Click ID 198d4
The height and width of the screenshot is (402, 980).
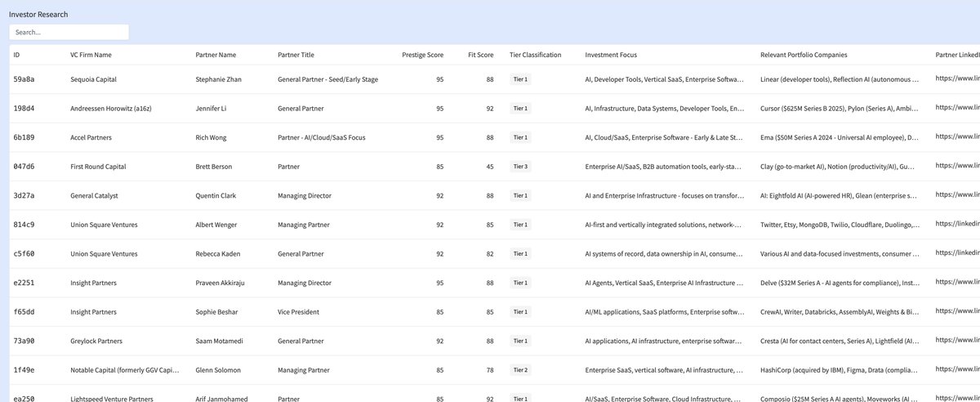[24, 109]
